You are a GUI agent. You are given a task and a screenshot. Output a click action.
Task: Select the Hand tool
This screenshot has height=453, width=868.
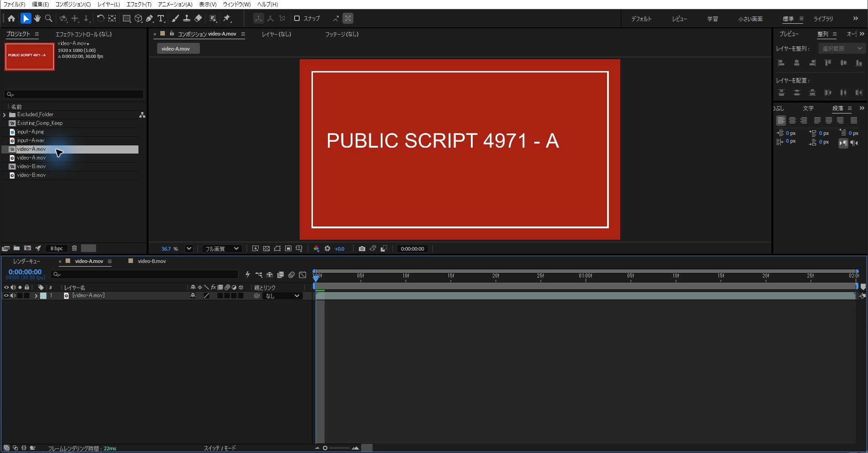(x=37, y=18)
